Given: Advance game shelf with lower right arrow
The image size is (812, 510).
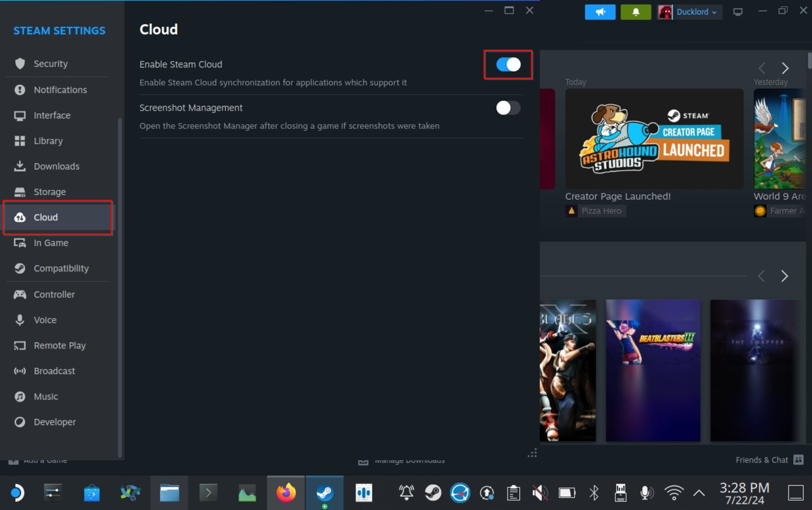Looking at the screenshot, I should pos(784,276).
